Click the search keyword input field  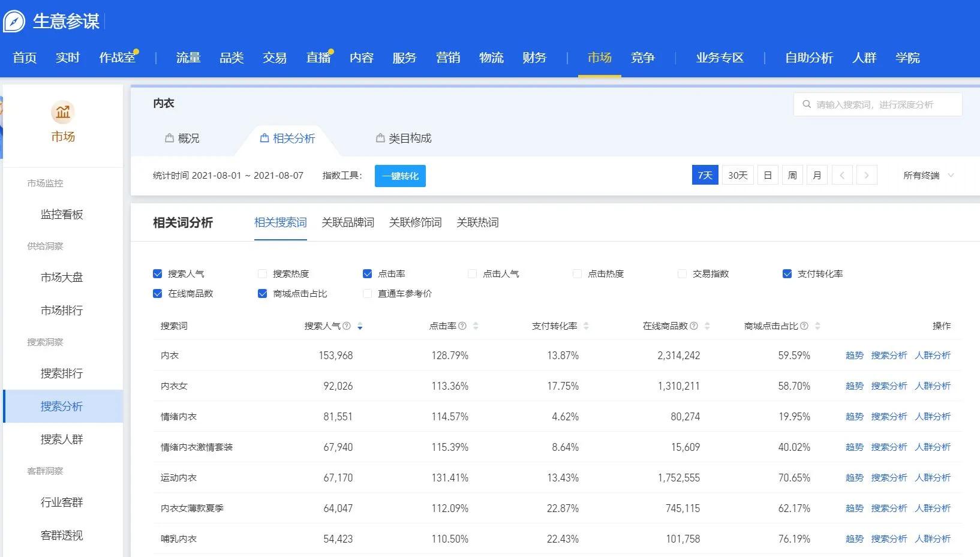878,104
